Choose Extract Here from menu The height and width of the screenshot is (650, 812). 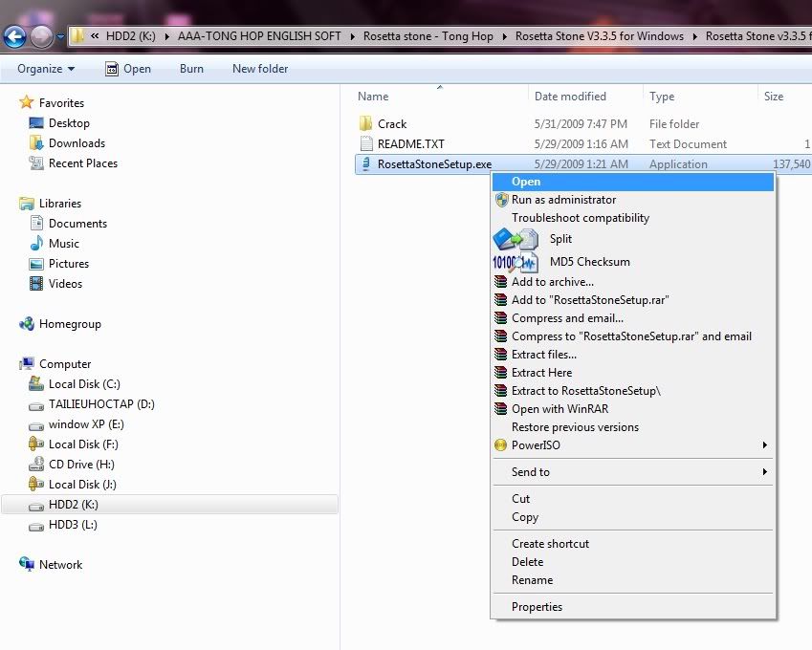click(x=633, y=373)
